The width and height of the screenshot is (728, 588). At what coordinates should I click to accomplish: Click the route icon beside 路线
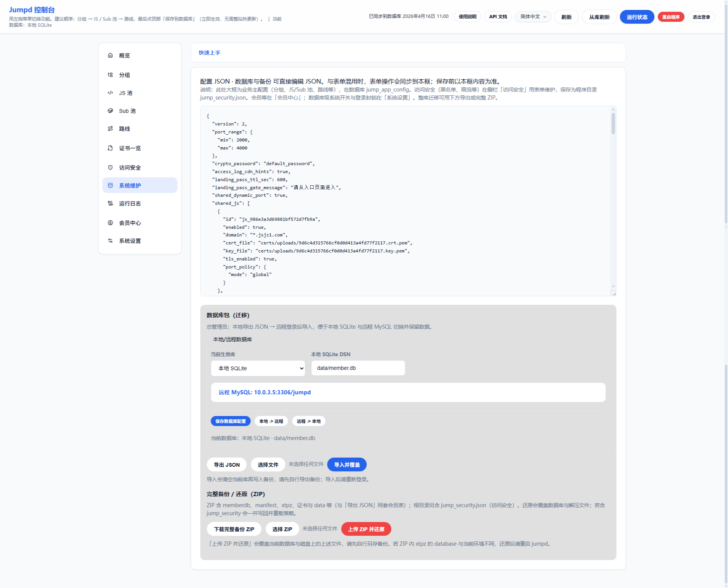110,129
